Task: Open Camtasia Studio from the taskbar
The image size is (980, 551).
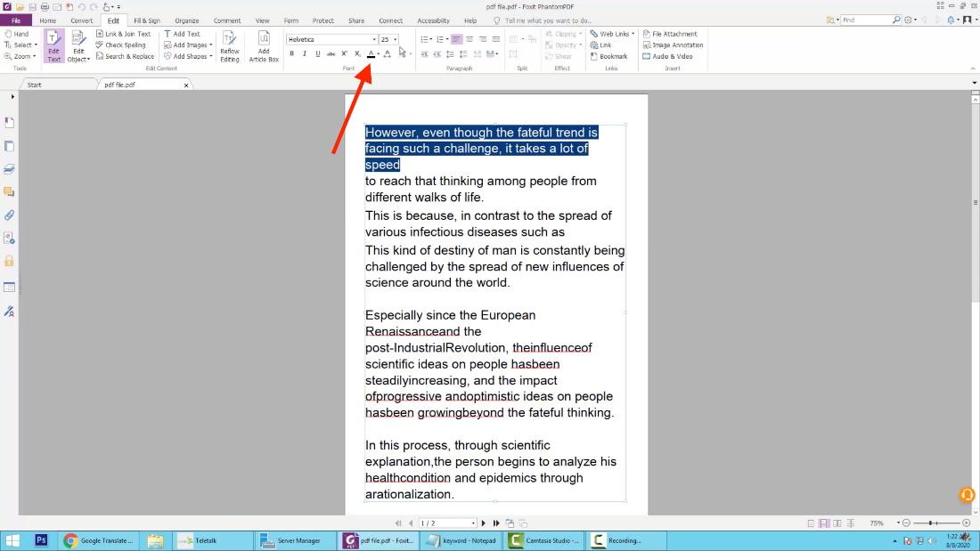Action: pyautogui.click(x=548, y=540)
